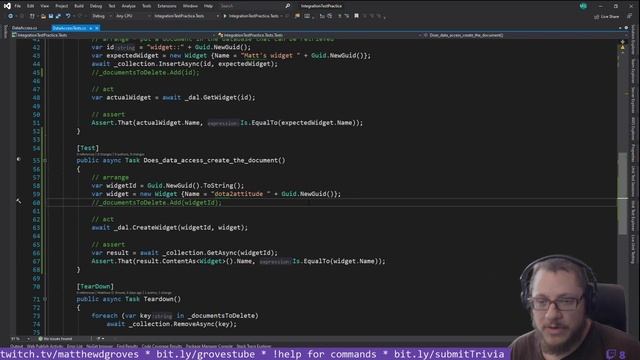The image size is (640, 360).
Task: Open the Debug menu
Action: (x=96, y=6)
